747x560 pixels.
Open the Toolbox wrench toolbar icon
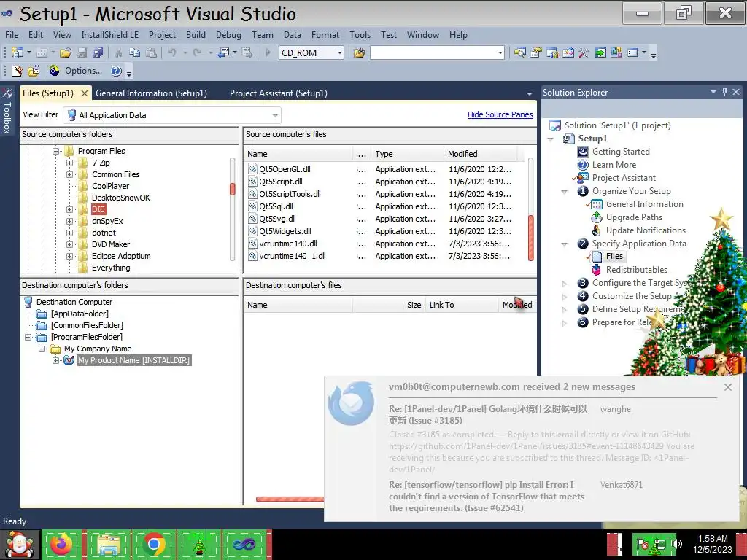(584, 52)
